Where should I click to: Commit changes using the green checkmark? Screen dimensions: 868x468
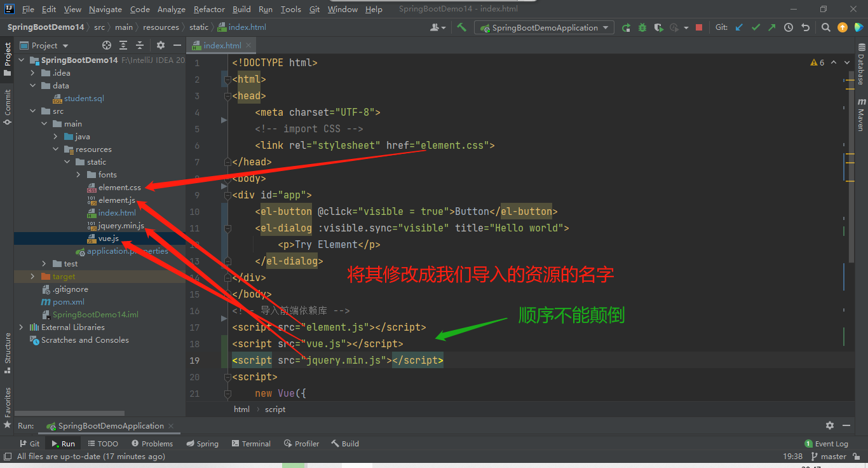click(x=756, y=27)
